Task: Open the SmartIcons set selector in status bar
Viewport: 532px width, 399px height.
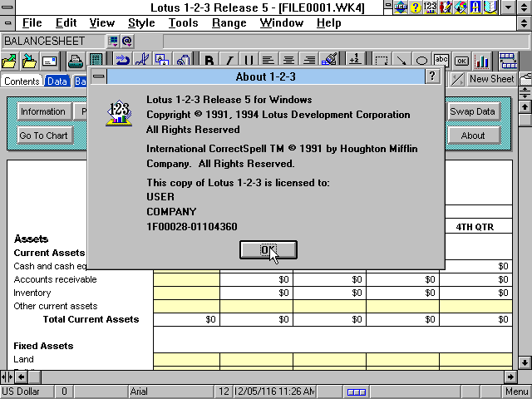Action: [x=356, y=392]
